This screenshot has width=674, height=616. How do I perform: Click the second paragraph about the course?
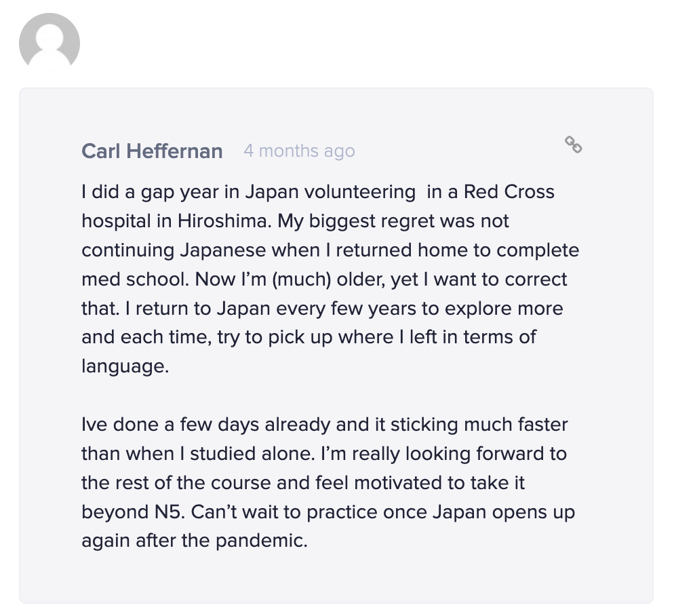pyautogui.click(x=328, y=482)
